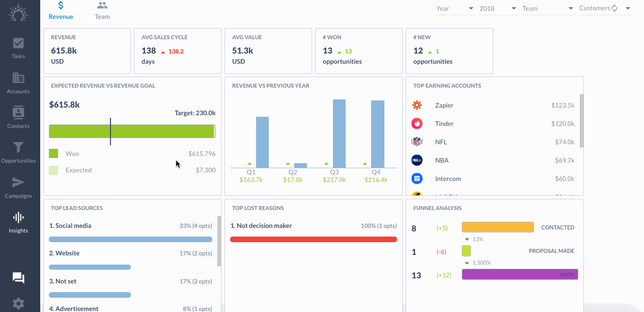The image size is (644, 312).
Task: Open Campaigns paper plane icon
Action: point(18,183)
